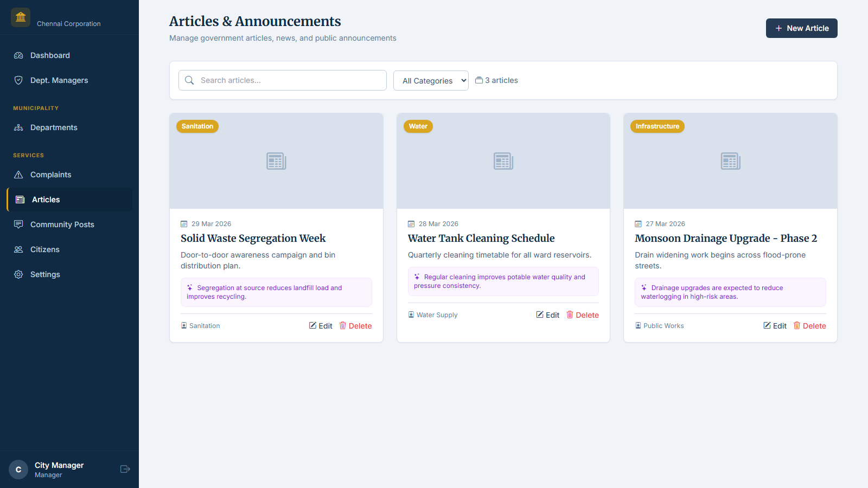
Task: Click the Community Posts chat icon
Action: pyautogui.click(x=18, y=224)
